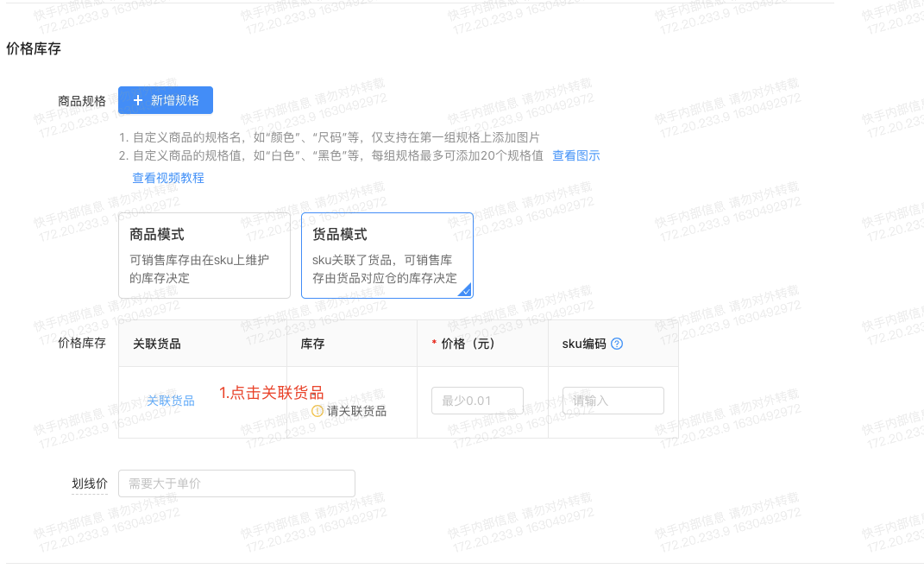Focus the sku编码 请输入 input field
The image size is (924, 575).
[613, 401]
